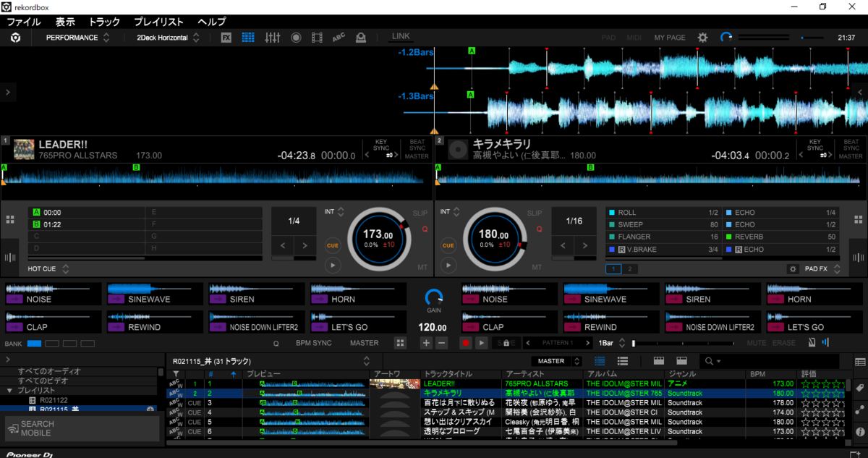This screenshot has width=868, height=458.
Task: Open deck 2 pad grid icon
Action: point(860,219)
